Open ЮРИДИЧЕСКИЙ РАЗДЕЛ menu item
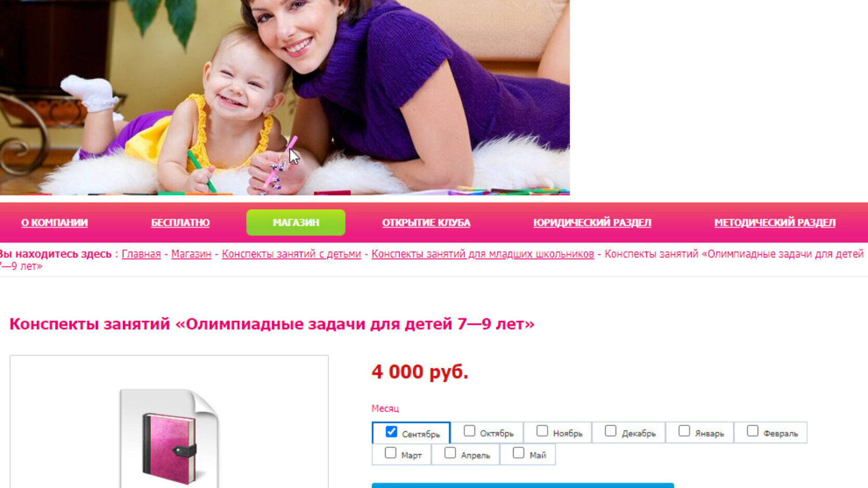868x488 pixels. tap(592, 223)
